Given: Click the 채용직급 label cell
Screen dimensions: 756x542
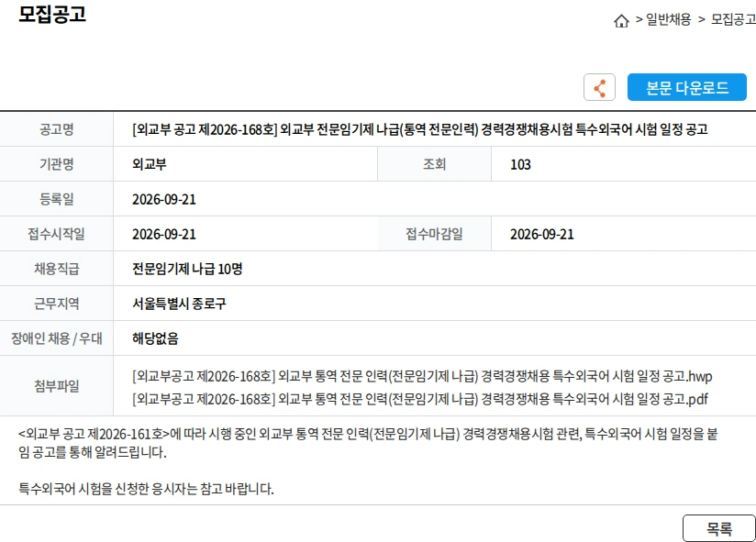Looking at the screenshot, I should [56, 269].
